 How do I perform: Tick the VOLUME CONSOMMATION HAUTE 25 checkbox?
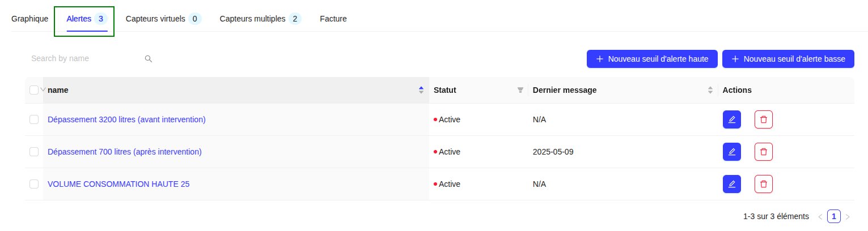(x=34, y=184)
